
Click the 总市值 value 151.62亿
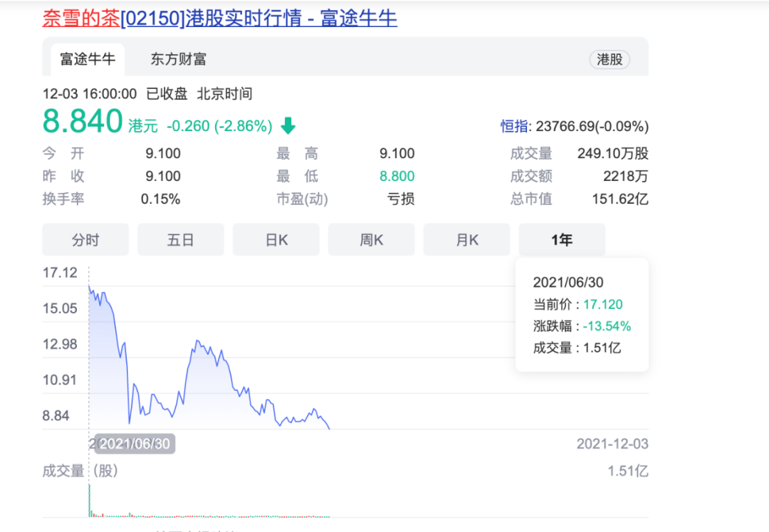coord(620,199)
